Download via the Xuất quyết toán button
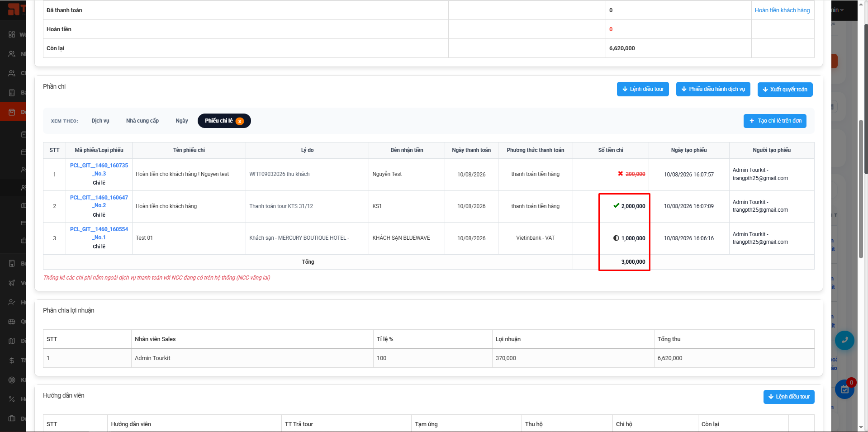This screenshot has width=868, height=432. coord(785,90)
